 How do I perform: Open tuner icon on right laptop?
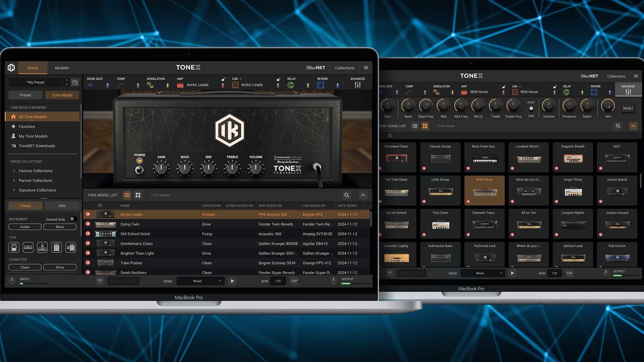tap(390, 273)
